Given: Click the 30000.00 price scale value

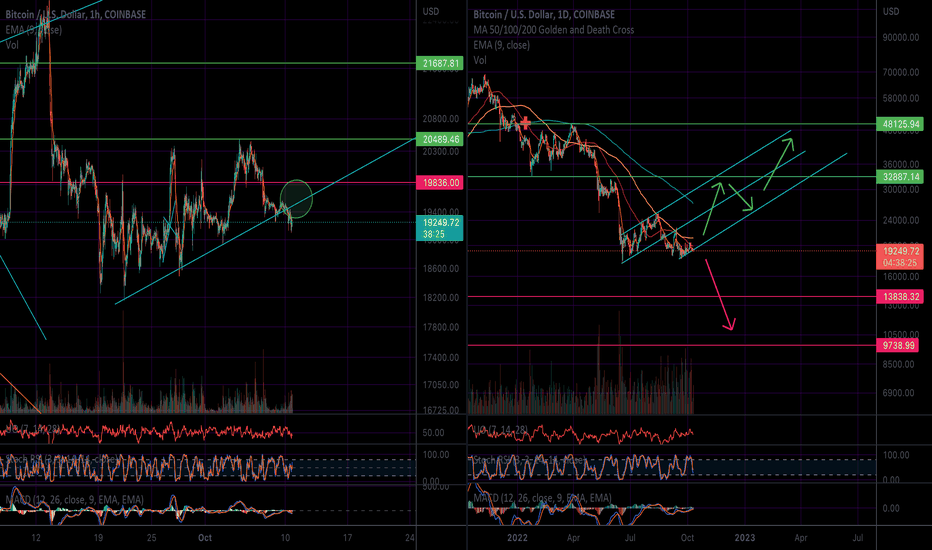Looking at the screenshot, I should click(x=901, y=190).
